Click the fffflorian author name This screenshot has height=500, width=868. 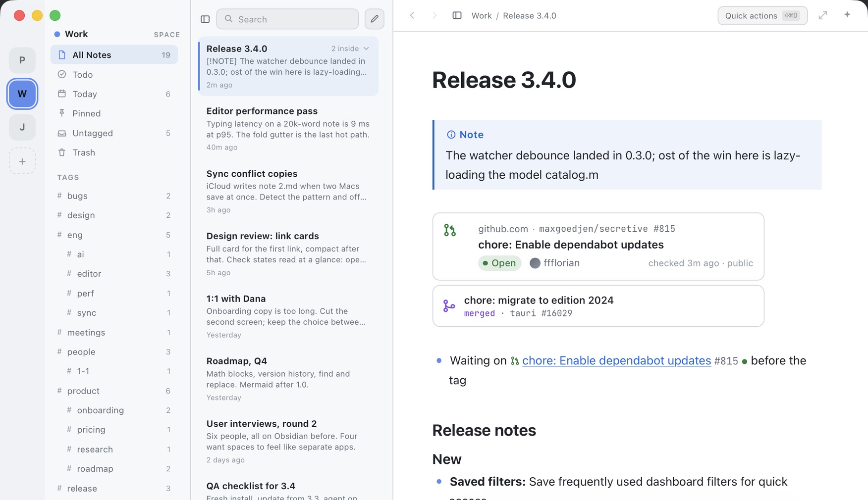pos(561,263)
